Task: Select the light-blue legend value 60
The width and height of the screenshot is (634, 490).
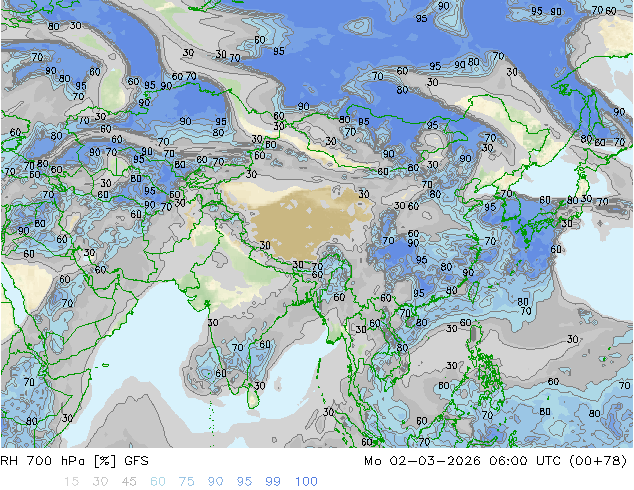Action: [x=158, y=482]
